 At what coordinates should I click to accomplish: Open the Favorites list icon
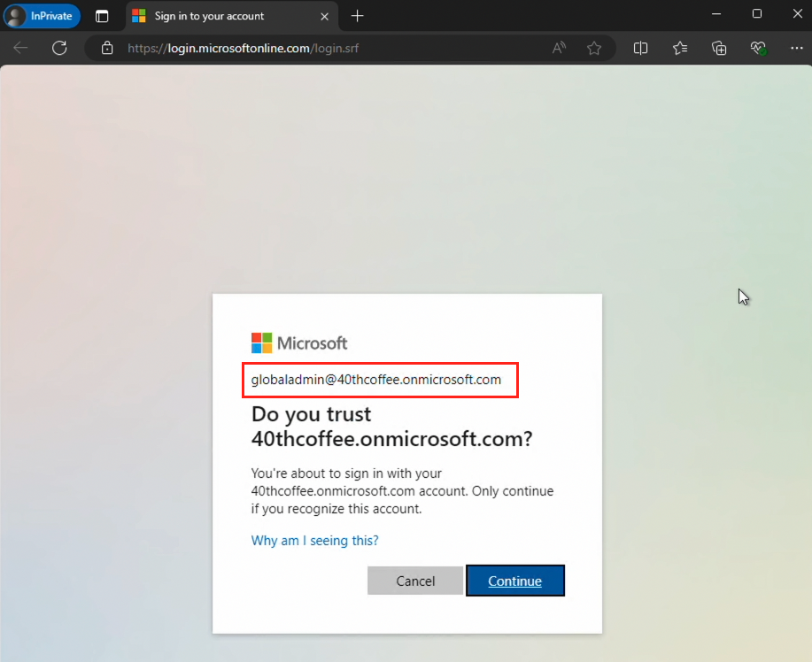pyautogui.click(x=680, y=48)
